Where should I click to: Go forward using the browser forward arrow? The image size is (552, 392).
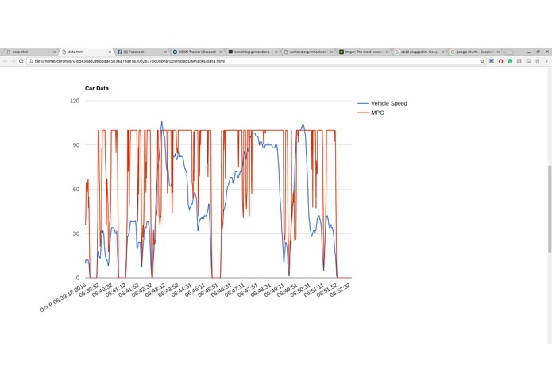pos(13,61)
